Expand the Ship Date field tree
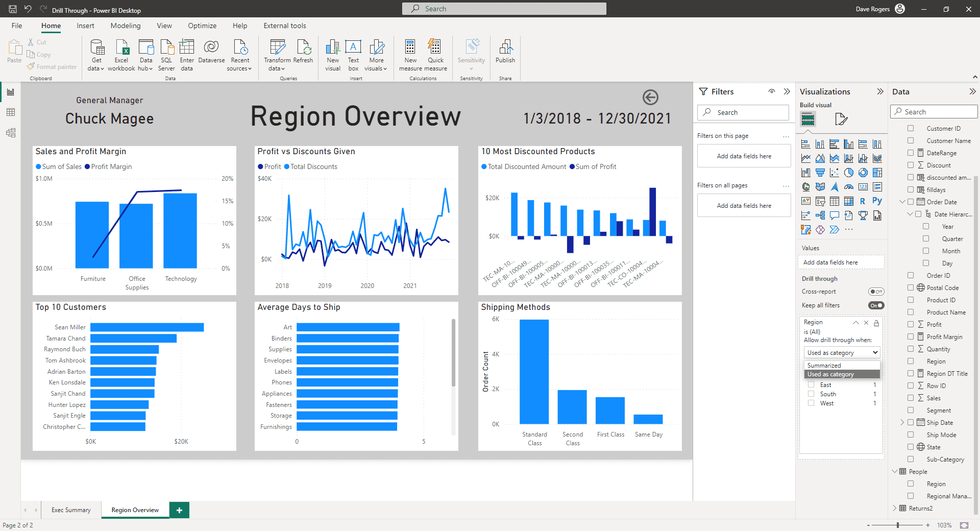 click(902, 423)
